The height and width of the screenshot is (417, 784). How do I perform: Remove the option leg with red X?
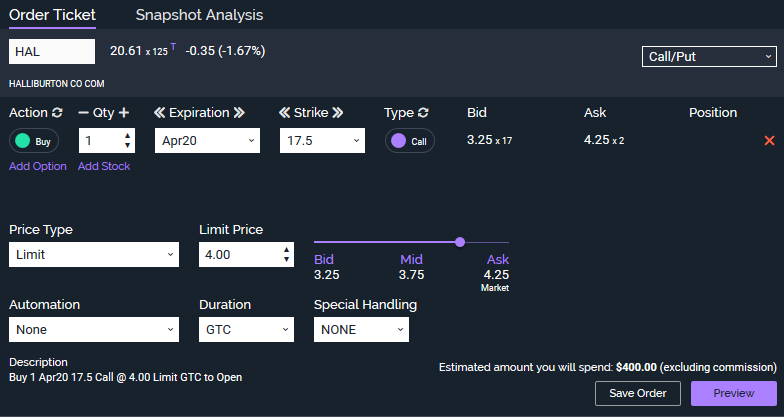[769, 141]
